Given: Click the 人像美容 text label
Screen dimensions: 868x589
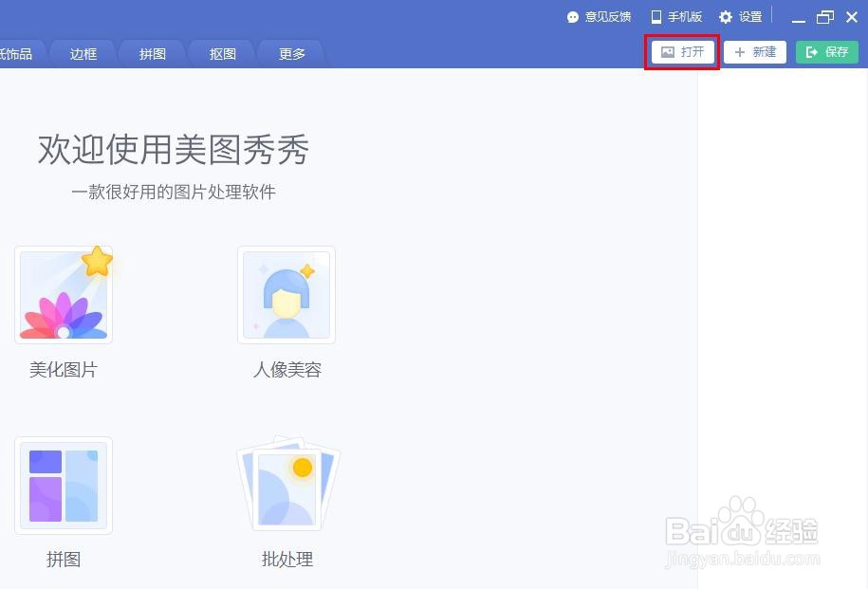Looking at the screenshot, I should pyautogui.click(x=286, y=369).
